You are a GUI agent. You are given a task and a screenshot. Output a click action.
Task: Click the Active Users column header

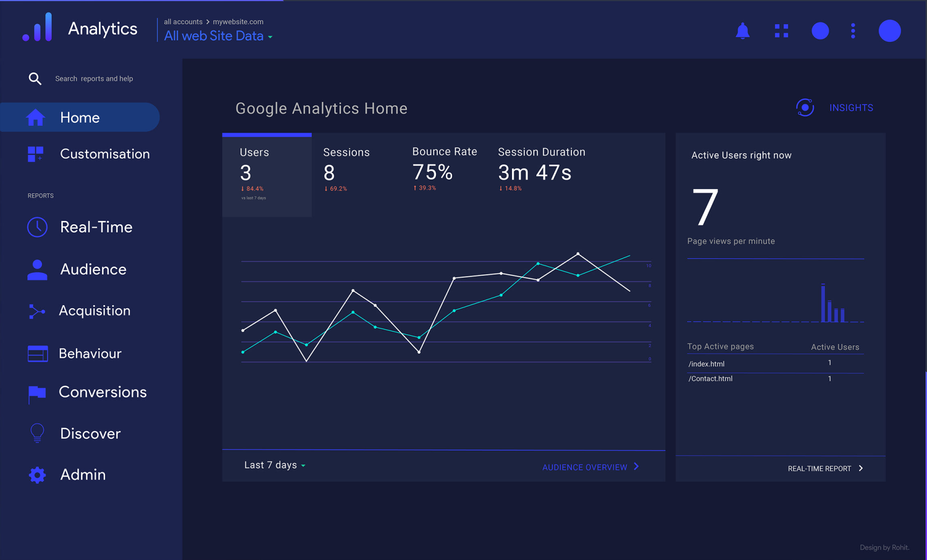[x=835, y=347]
